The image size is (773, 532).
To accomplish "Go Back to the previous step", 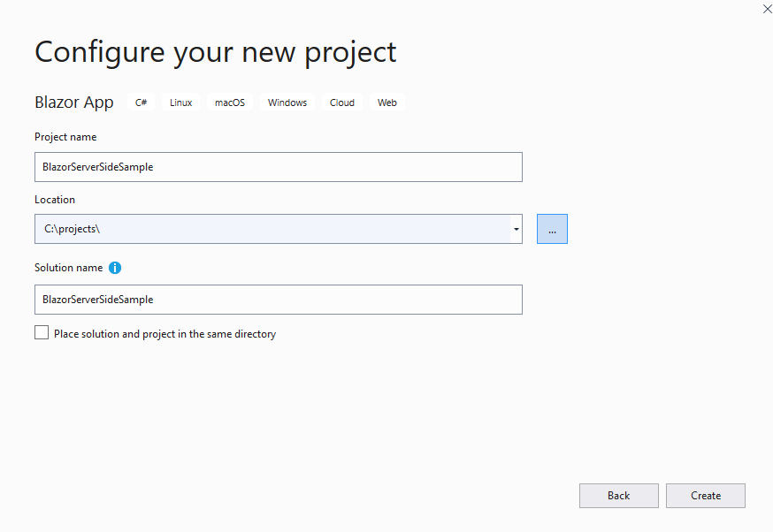I will pyautogui.click(x=619, y=496).
